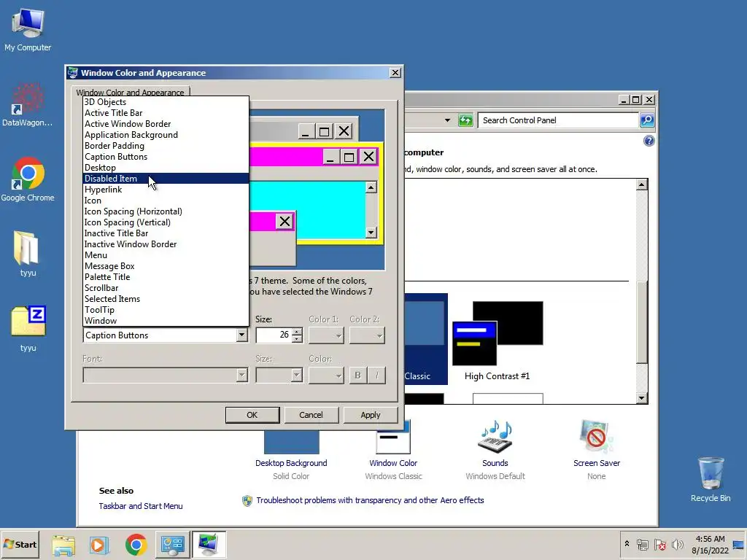
Task: Switch to Control Panel taskbar item
Action: point(172,545)
